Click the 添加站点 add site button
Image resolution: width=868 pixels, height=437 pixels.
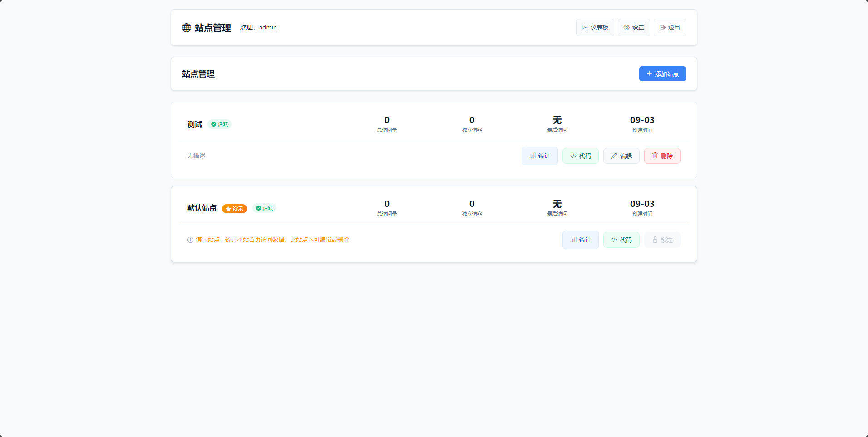662,74
